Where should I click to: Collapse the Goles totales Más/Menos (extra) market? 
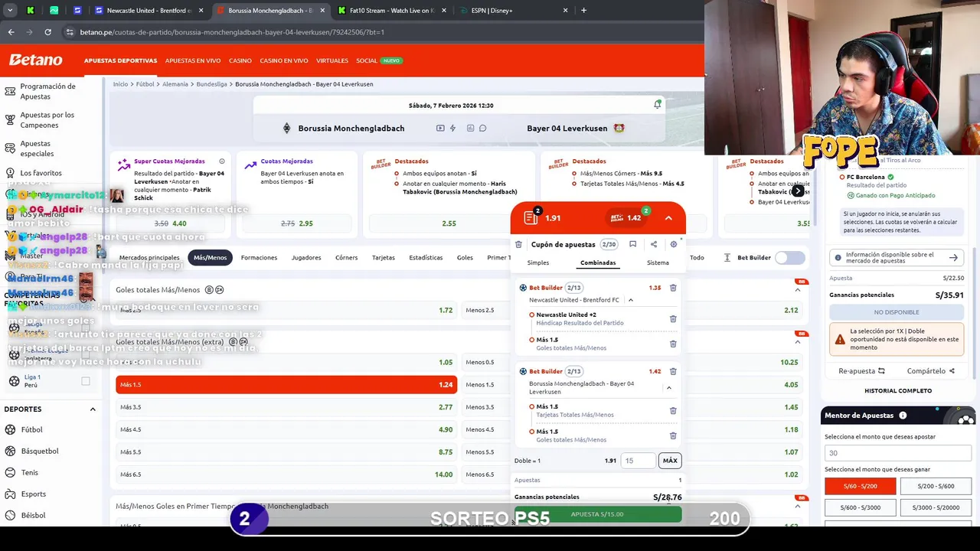[x=798, y=342]
